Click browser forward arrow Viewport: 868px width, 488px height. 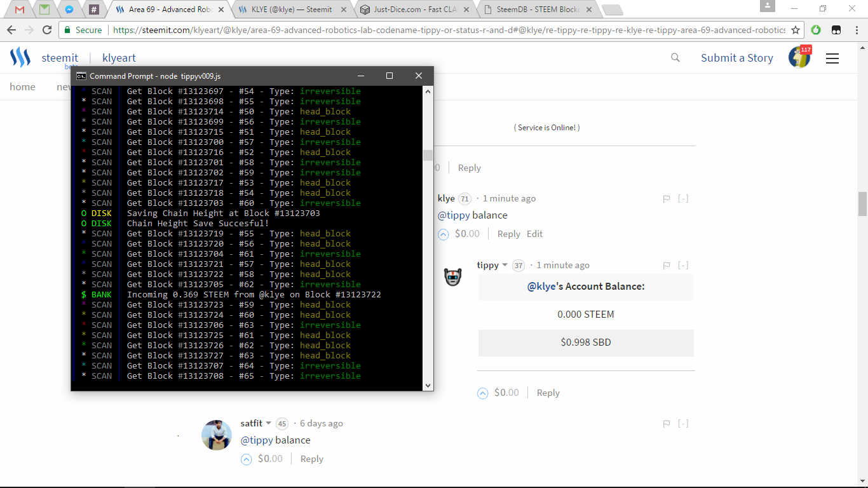(29, 30)
